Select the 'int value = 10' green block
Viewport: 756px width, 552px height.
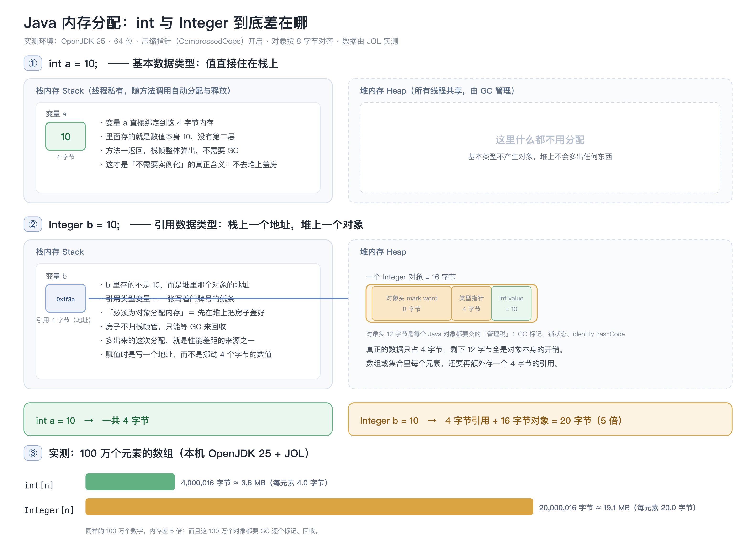(x=511, y=303)
